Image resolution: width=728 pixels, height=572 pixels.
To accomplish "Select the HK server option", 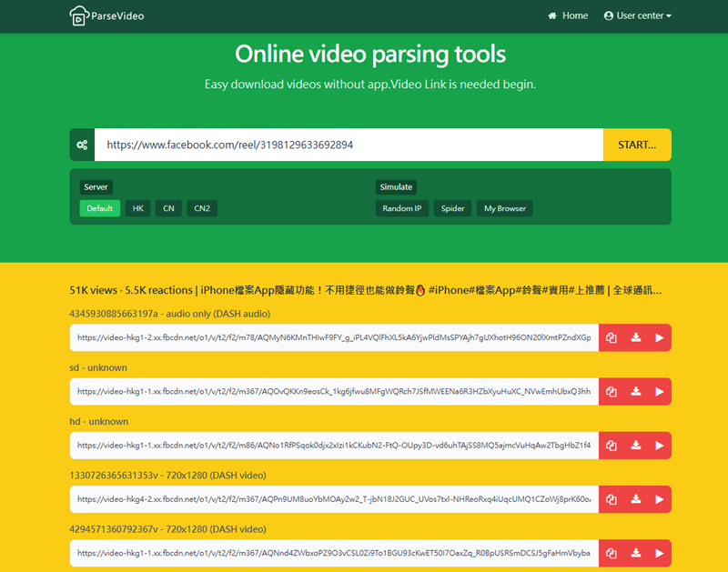I will 138,208.
